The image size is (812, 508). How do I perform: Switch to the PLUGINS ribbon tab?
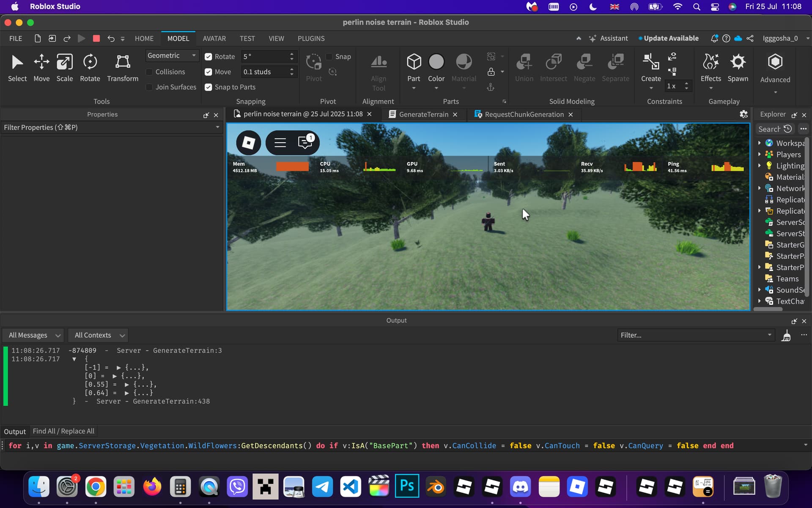click(x=311, y=39)
